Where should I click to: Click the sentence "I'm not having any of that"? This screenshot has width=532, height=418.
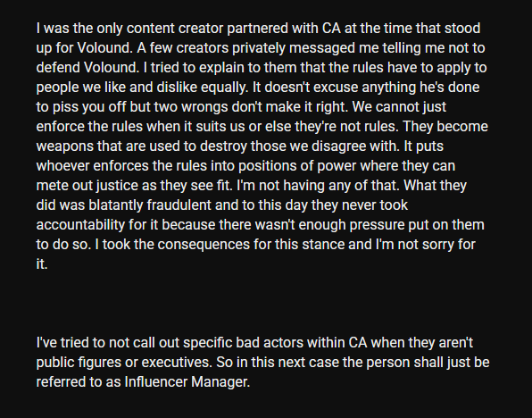319,186
